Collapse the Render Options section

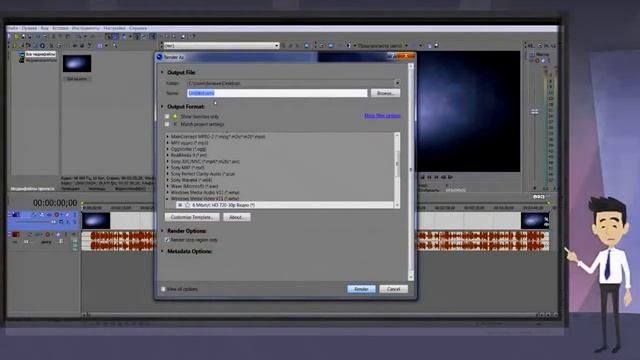click(x=162, y=231)
